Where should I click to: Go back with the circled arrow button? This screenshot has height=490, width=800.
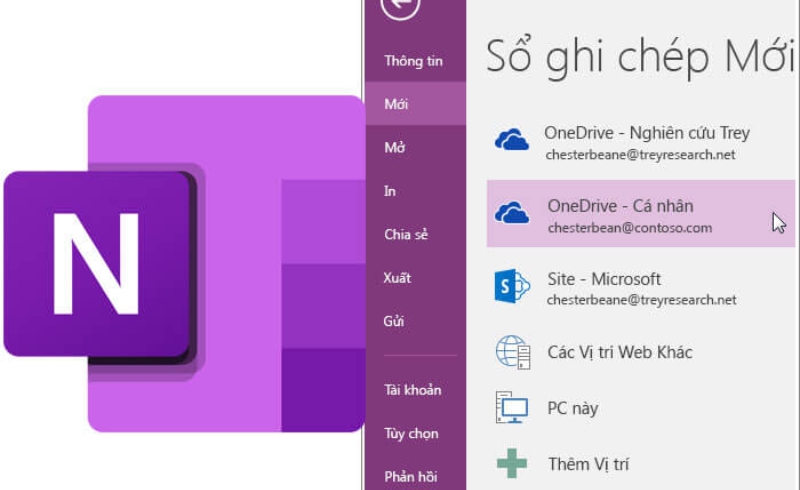tap(400, 5)
